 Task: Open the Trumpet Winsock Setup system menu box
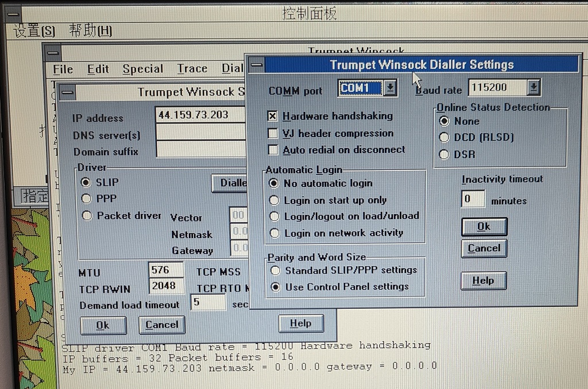(68, 92)
